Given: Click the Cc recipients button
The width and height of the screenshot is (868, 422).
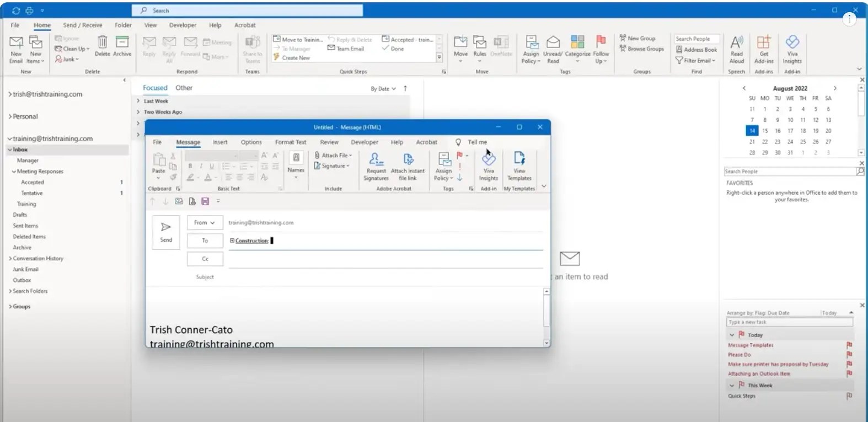Looking at the screenshot, I should tap(205, 259).
